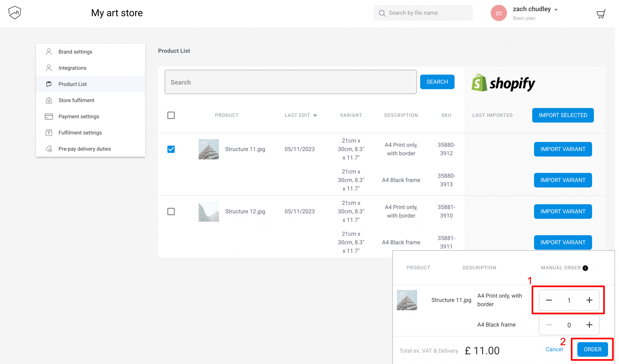
Task: Click the Search by file name field
Action: 423,13
